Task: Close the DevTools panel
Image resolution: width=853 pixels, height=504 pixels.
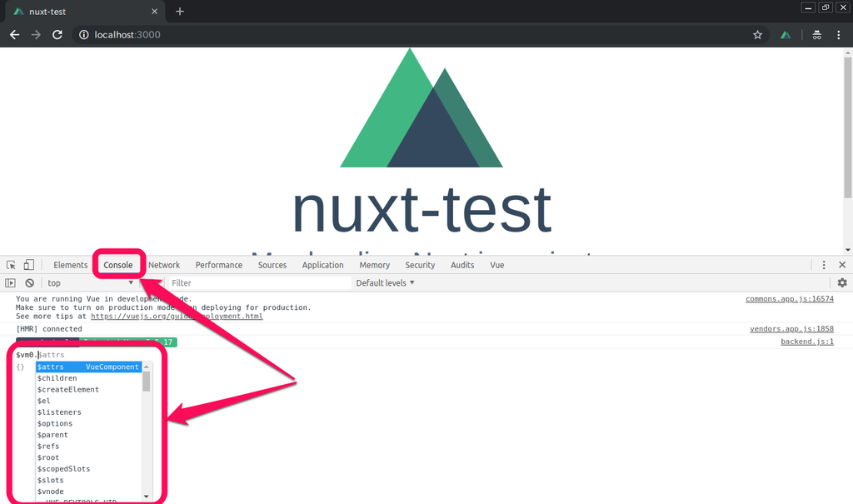Action: click(842, 265)
